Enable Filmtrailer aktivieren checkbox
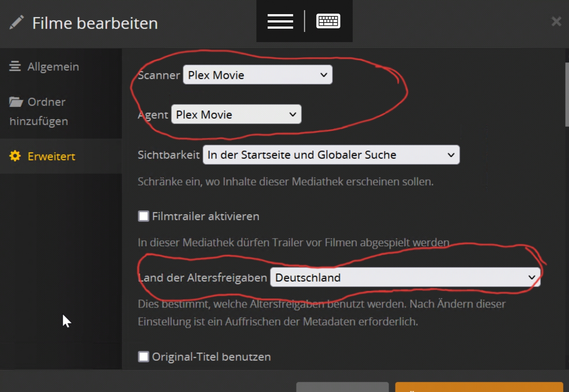569x392 pixels. click(144, 216)
